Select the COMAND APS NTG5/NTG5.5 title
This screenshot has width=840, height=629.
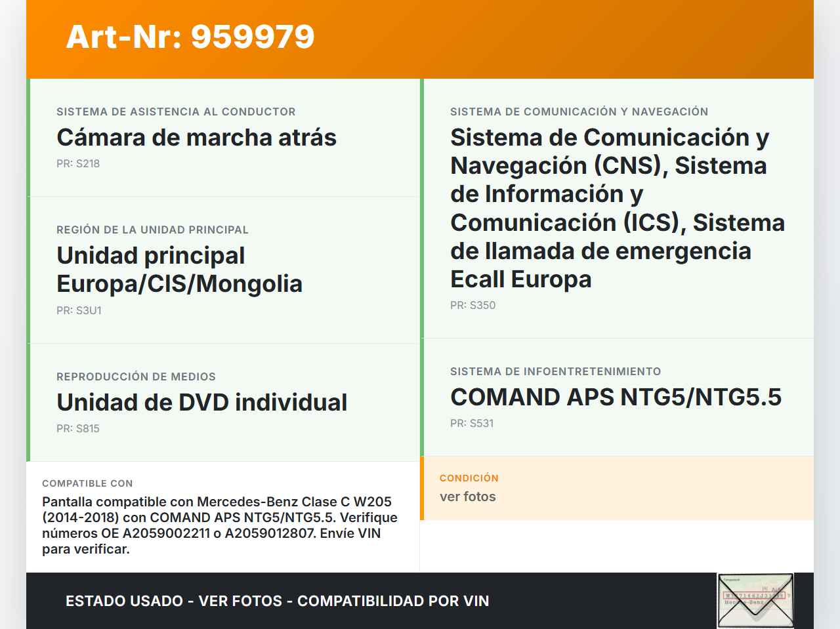[616, 397]
